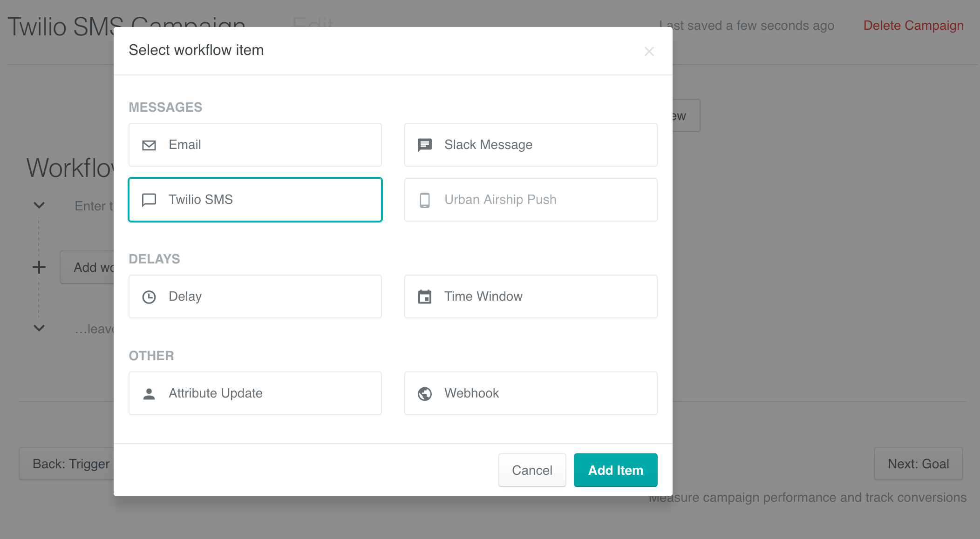Select the Slack Message workflow item
The width and height of the screenshot is (980, 539).
(531, 145)
